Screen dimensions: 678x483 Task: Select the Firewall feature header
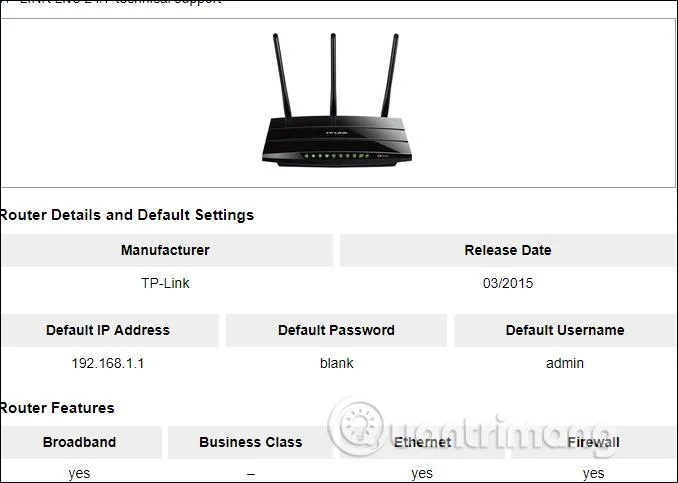point(593,442)
